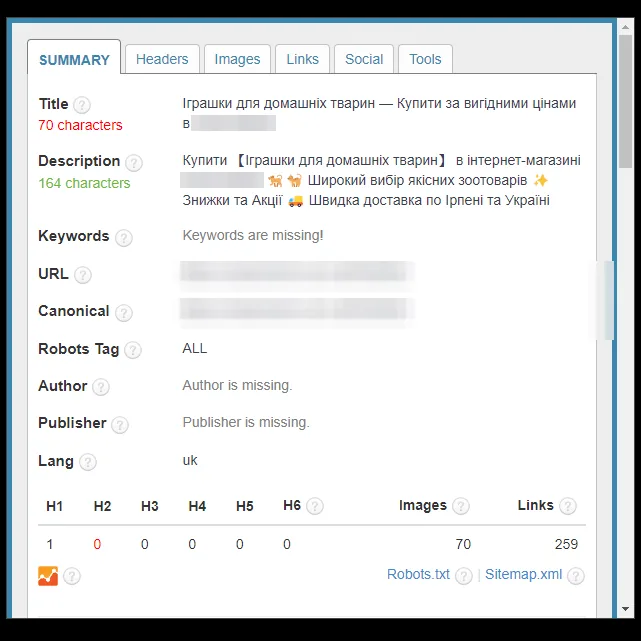Click the '70 characters' title length text

tap(80, 125)
